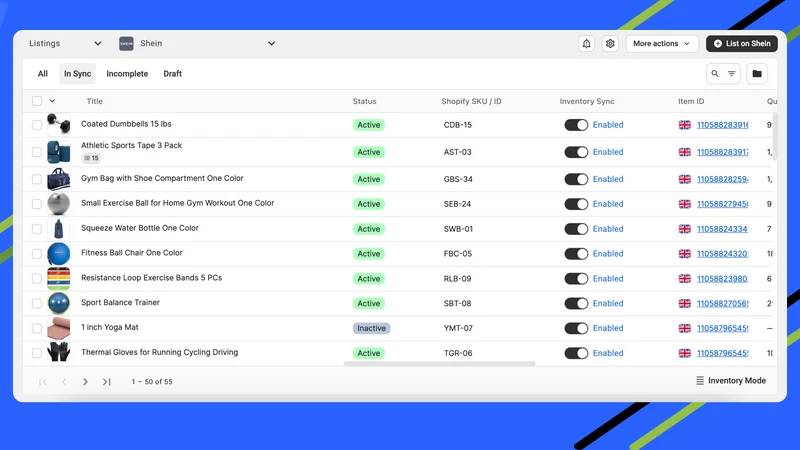Click the search magnifier icon
800x450 pixels.
tap(715, 73)
